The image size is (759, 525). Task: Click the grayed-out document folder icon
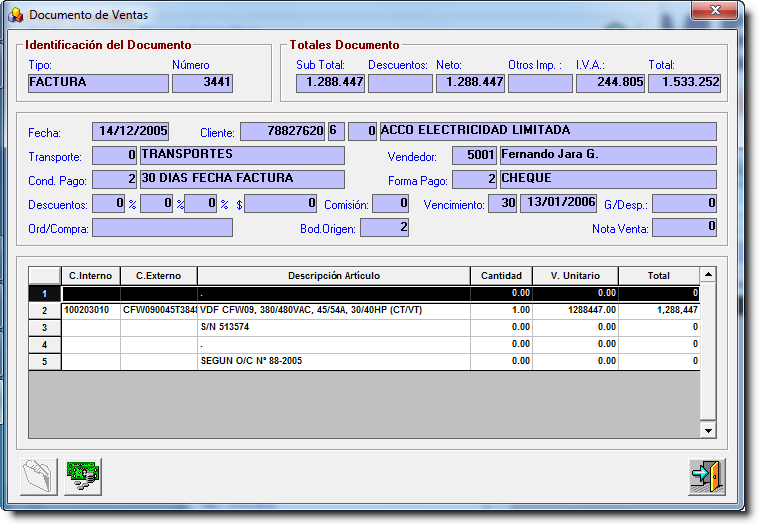coord(39,477)
